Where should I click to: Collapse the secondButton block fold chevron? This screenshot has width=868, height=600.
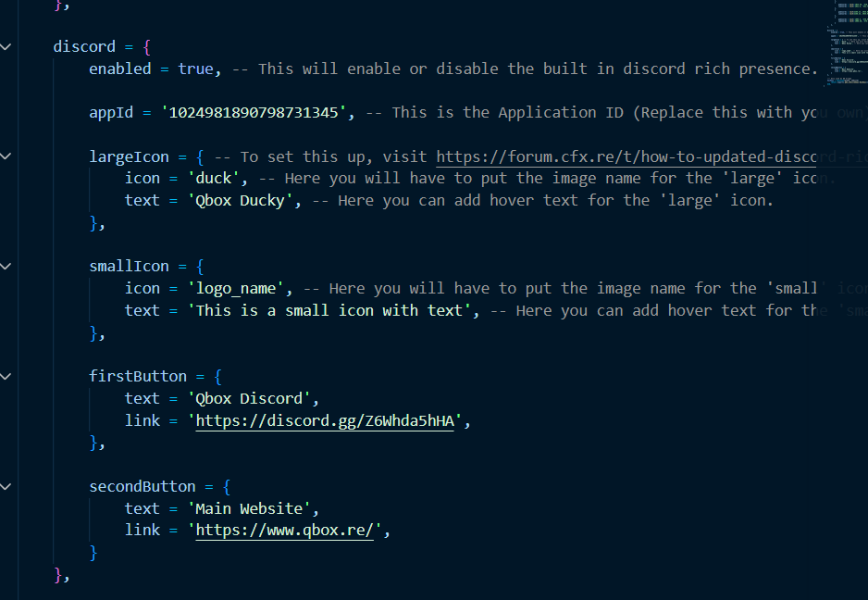pos(6,486)
